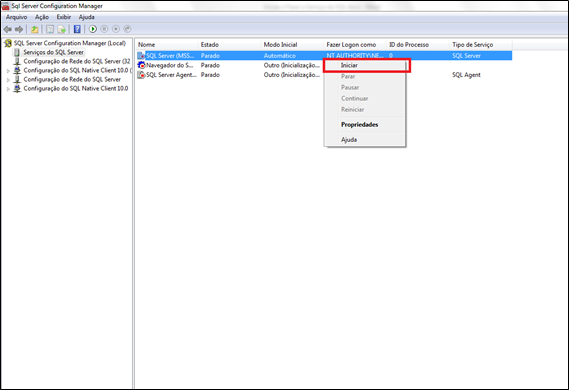Select Serviços do SQL Server tree item
The height and width of the screenshot is (390, 569).
click(53, 52)
